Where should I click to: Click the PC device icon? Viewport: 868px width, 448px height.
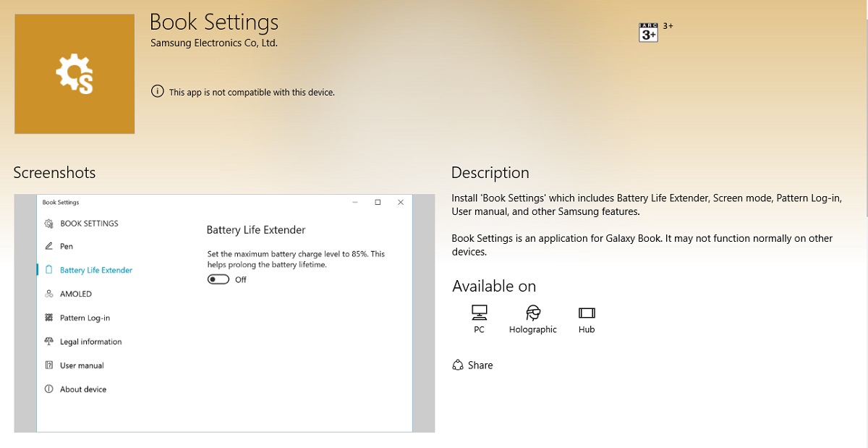pyautogui.click(x=479, y=313)
